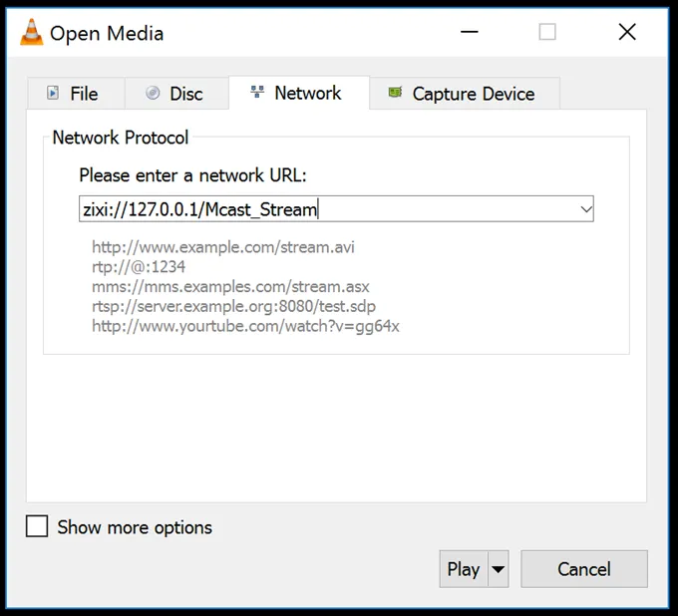Screen dimensions: 678x616
Task: Select the Network tab
Action: pos(299,93)
